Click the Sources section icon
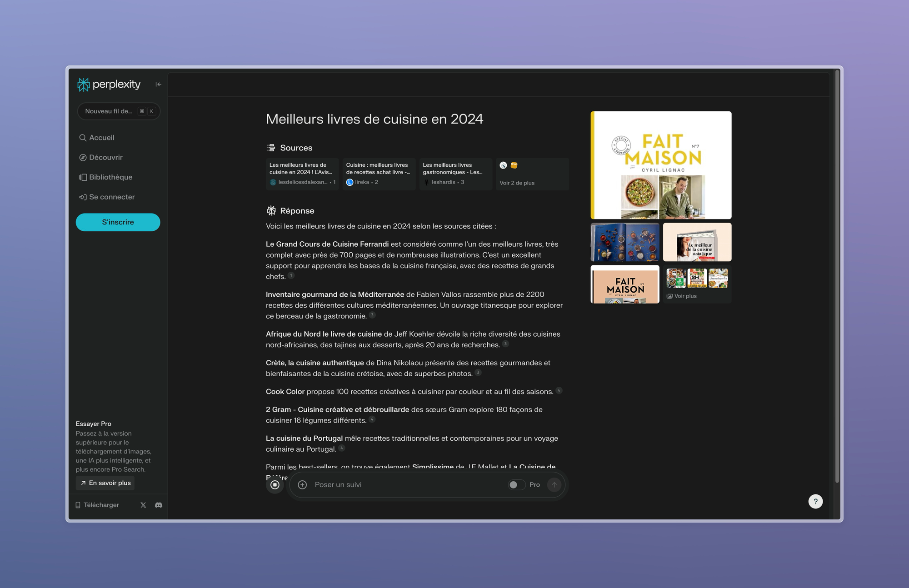This screenshot has height=588, width=909. click(271, 148)
